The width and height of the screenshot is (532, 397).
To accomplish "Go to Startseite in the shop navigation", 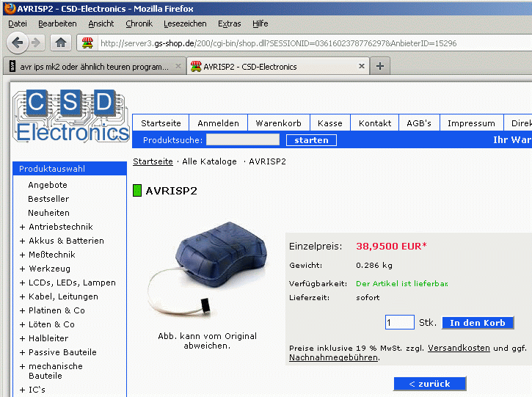I will pos(161,123).
